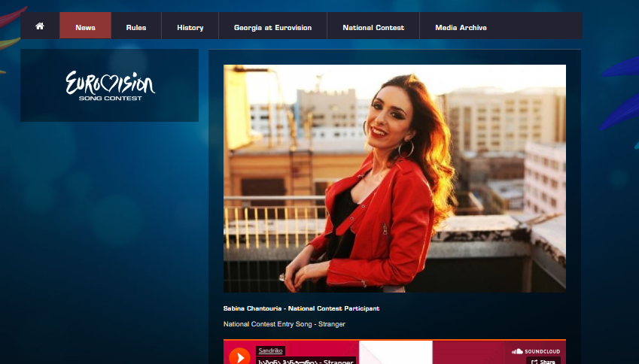639x364 pixels.
Task: Go to the Rules page
Action: point(136,27)
